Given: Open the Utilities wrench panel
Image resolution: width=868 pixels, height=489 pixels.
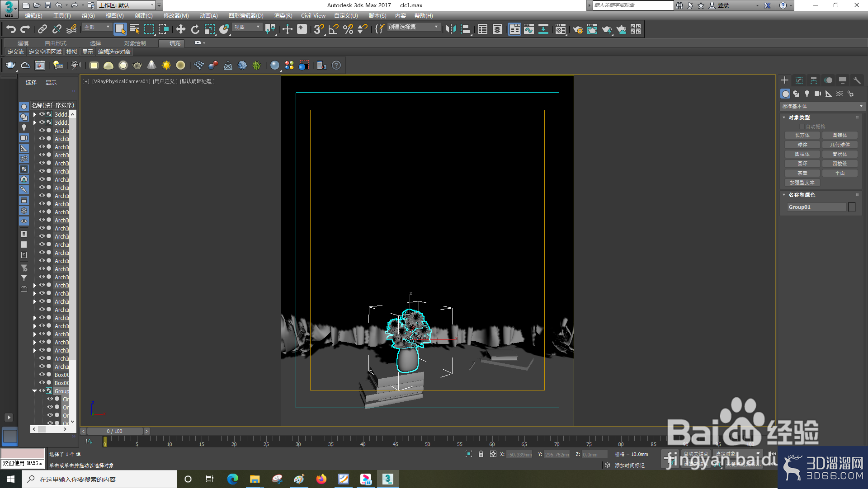Looking at the screenshot, I should 857,80.
